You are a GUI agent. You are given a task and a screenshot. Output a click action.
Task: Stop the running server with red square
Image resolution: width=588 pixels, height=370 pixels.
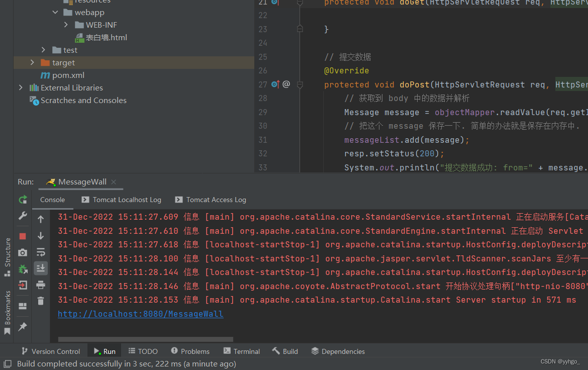pyautogui.click(x=23, y=236)
